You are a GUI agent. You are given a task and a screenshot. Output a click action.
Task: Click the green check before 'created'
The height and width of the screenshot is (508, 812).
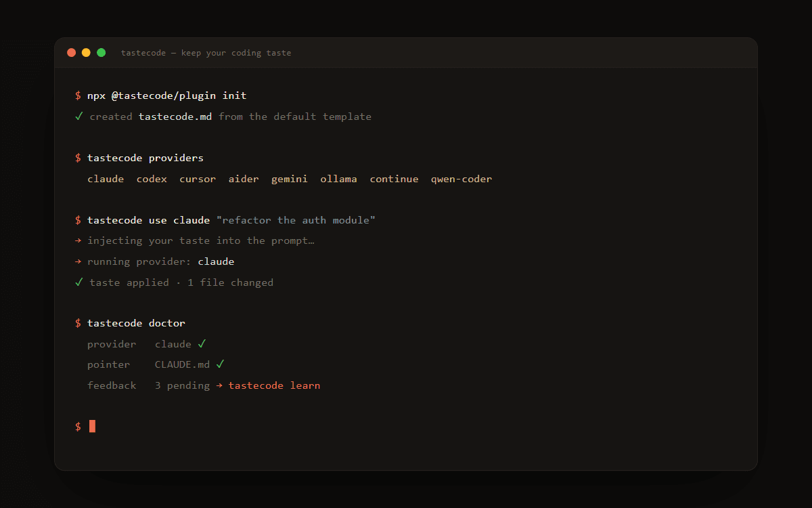click(x=79, y=117)
